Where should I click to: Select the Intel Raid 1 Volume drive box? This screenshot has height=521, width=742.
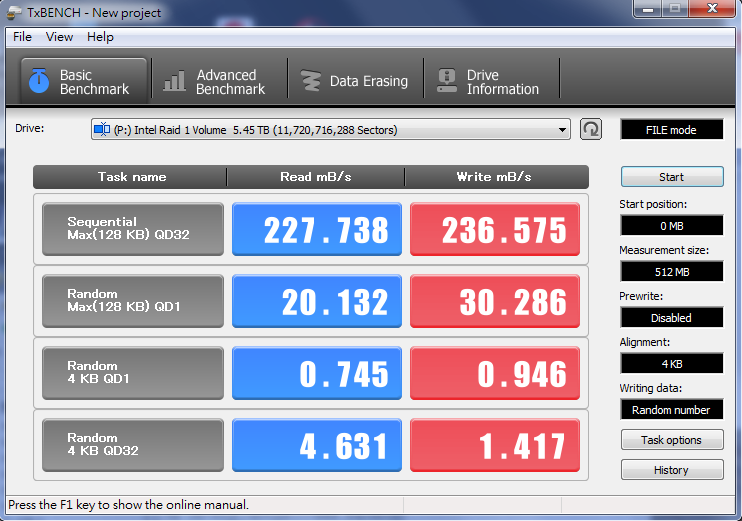(x=331, y=130)
